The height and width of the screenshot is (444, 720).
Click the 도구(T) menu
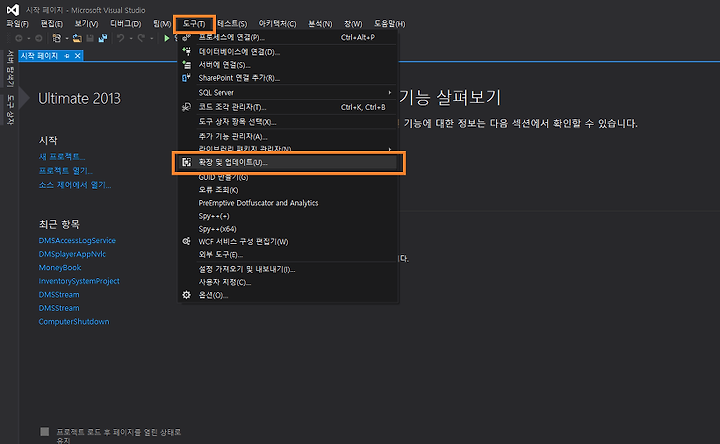click(194, 24)
